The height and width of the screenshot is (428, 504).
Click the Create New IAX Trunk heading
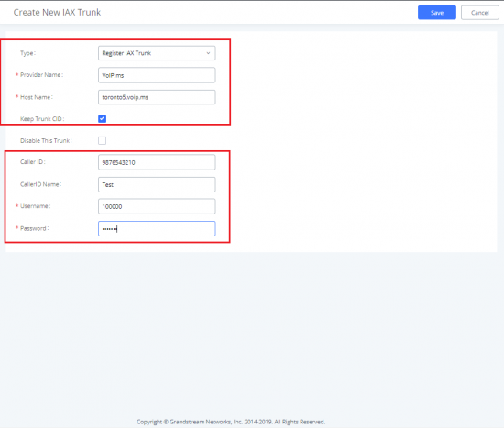(57, 12)
